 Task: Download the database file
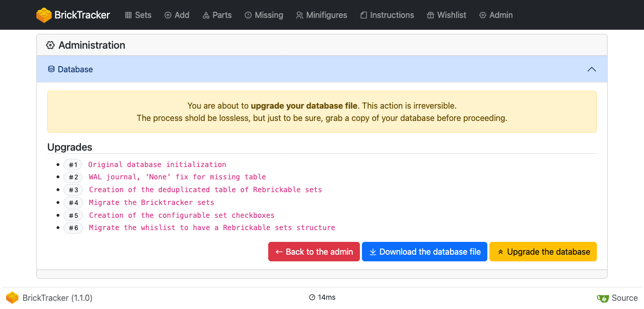pos(424,252)
